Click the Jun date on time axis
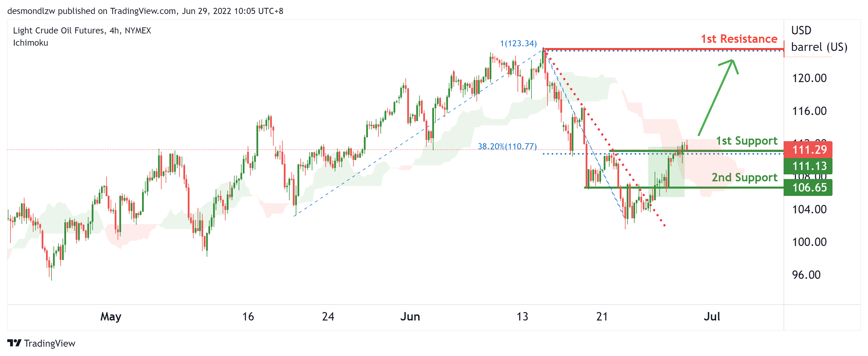Screen dimensions: 868x356 click(x=410, y=316)
